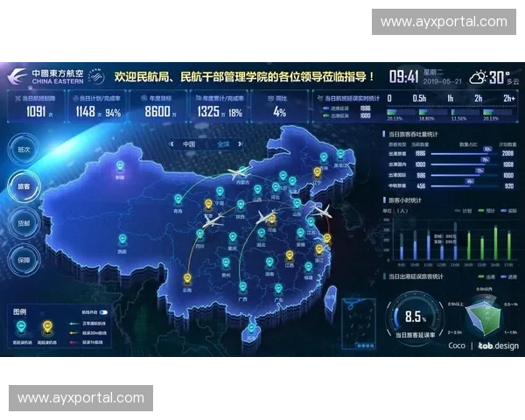Select the 宁夏 airport map pin
The width and height of the screenshot is (525, 420).
[x=220, y=192]
